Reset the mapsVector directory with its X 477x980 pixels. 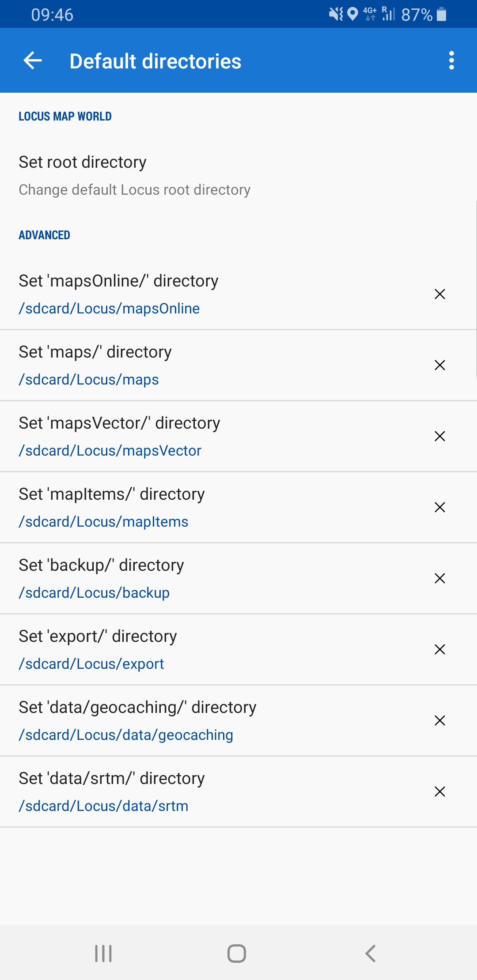tap(440, 436)
